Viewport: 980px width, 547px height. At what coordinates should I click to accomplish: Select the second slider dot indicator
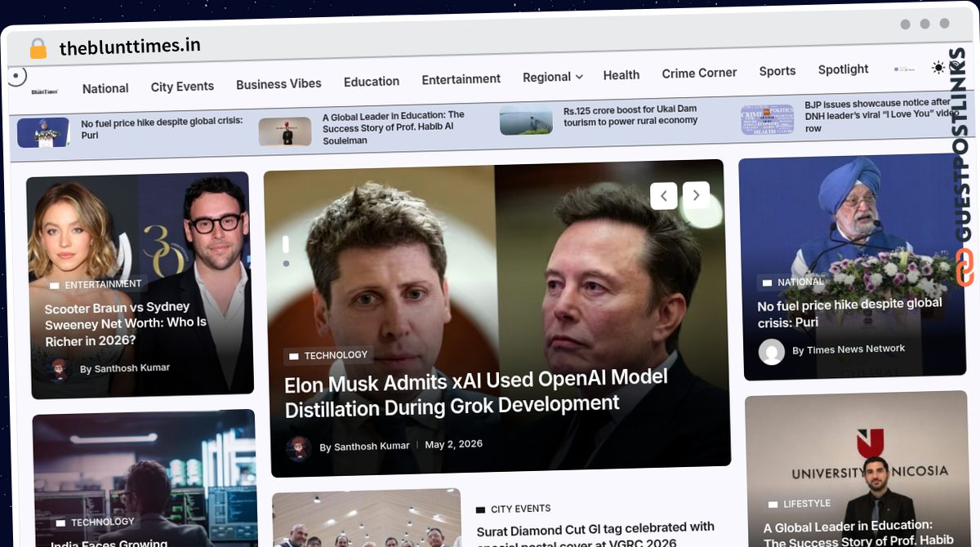coord(286,264)
